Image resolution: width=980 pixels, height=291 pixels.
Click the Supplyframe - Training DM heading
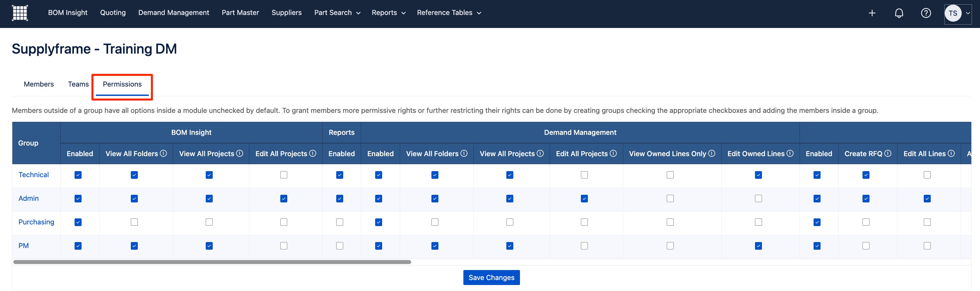coord(94,49)
